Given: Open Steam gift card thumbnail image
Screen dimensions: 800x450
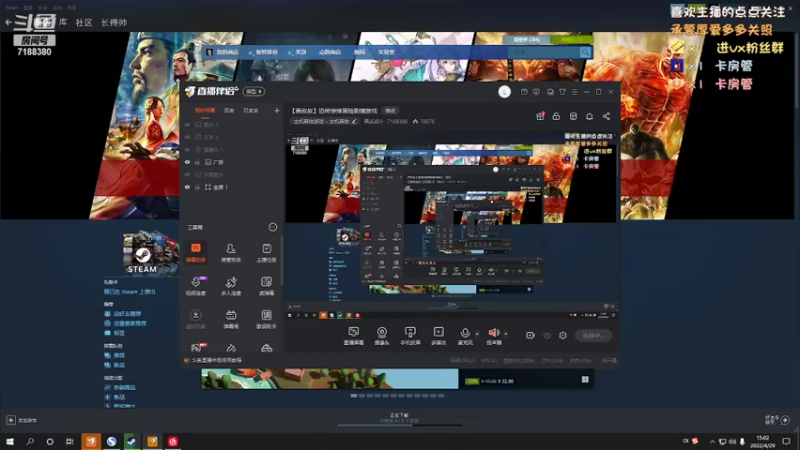Looking at the screenshot, I should click(150, 252).
